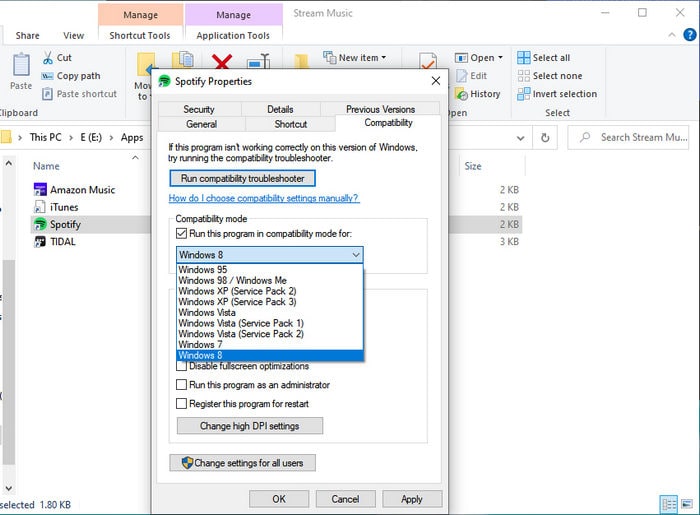700x515 pixels.
Task: Click the Paste shortcut icon
Action: [x=47, y=94]
